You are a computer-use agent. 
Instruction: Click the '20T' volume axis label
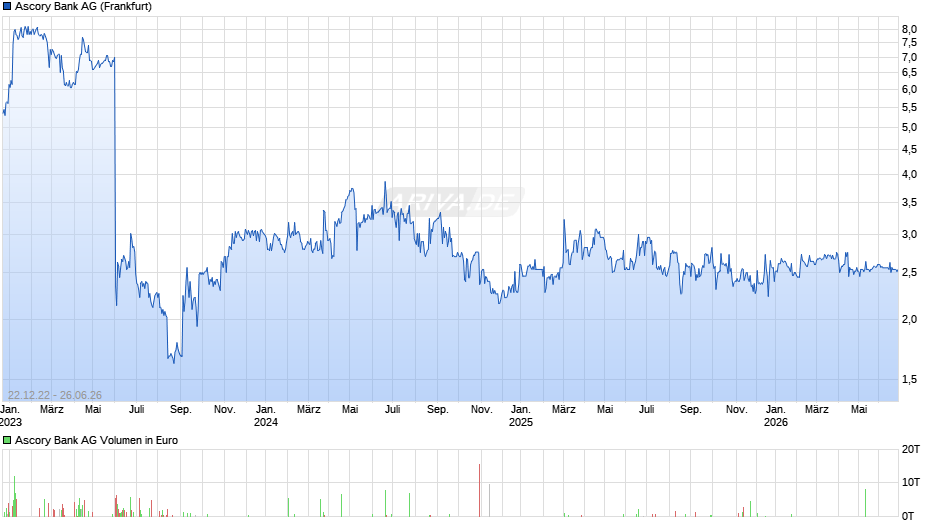coord(911,449)
